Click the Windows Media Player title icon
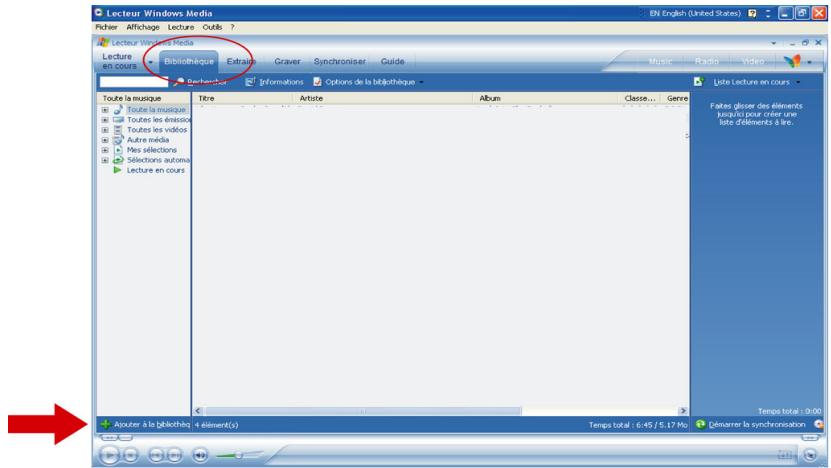This screenshot has height=468, width=831. pyautogui.click(x=103, y=42)
